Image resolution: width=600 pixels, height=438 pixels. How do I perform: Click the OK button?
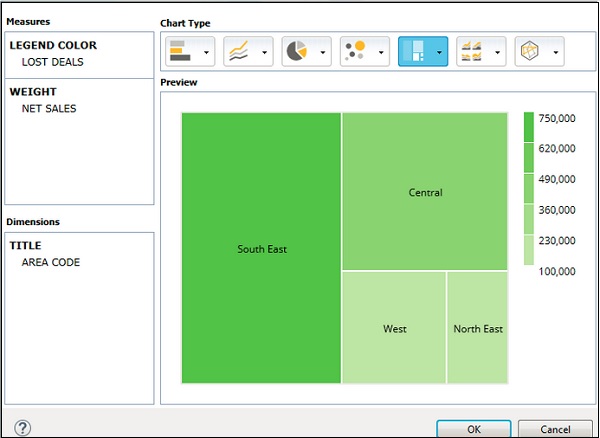tap(473, 429)
